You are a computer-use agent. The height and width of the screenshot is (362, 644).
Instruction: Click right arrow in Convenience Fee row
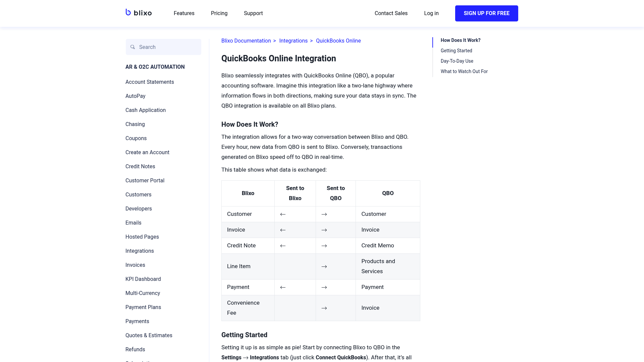(x=324, y=308)
